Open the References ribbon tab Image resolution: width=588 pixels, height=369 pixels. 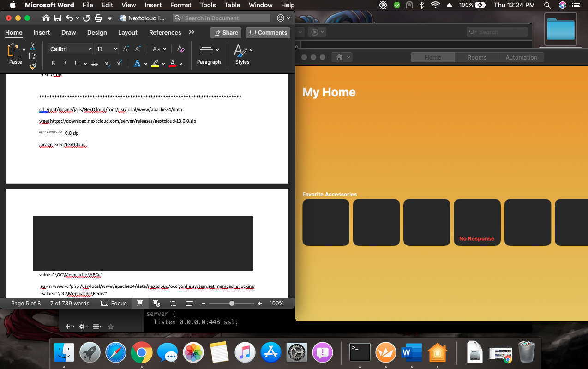point(165,32)
